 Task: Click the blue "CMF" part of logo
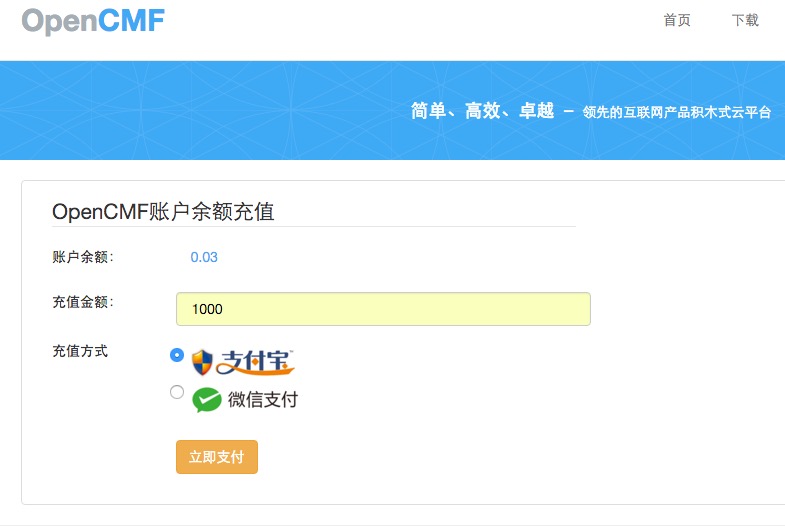point(132,21)
